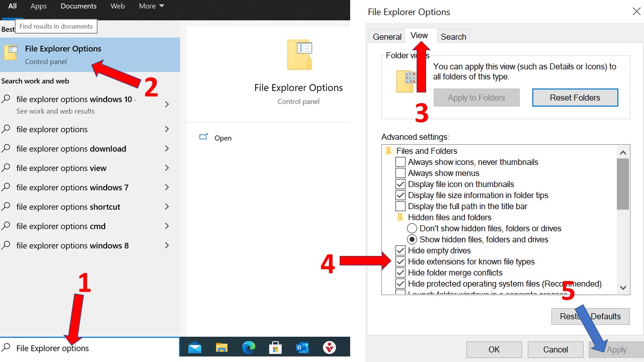Expand arrow for 'file explorer options cmd'

point(167,226)
